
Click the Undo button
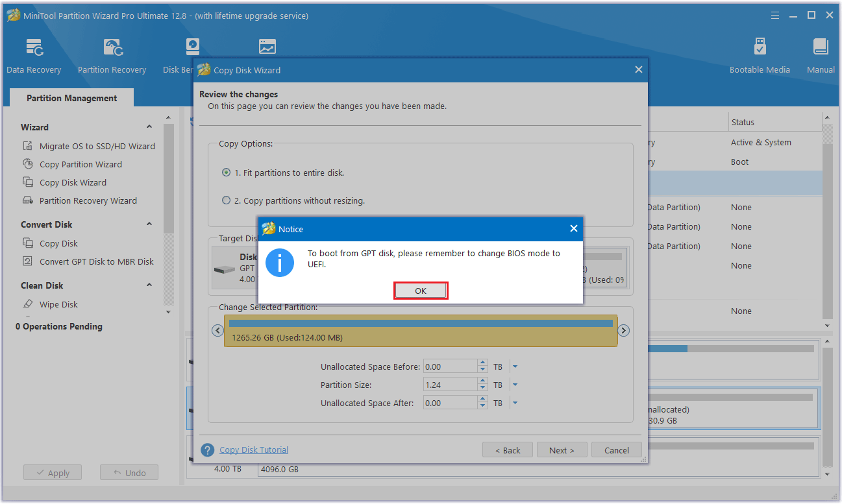coord(129,473)
